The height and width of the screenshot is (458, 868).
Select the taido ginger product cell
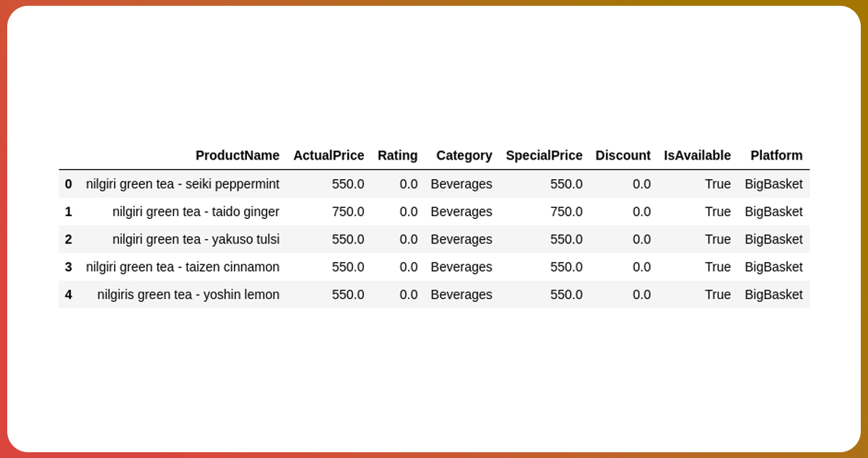click(x=196, y=212)
